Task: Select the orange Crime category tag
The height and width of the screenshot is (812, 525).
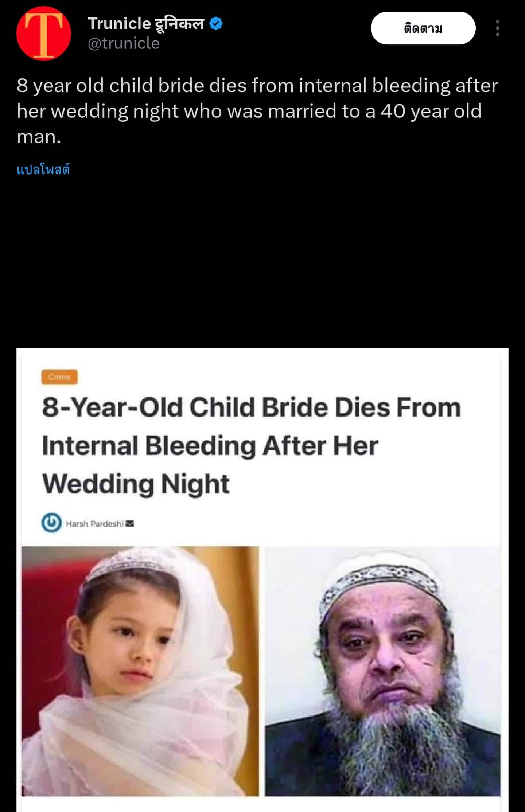Action: click(x=59, y=377)
